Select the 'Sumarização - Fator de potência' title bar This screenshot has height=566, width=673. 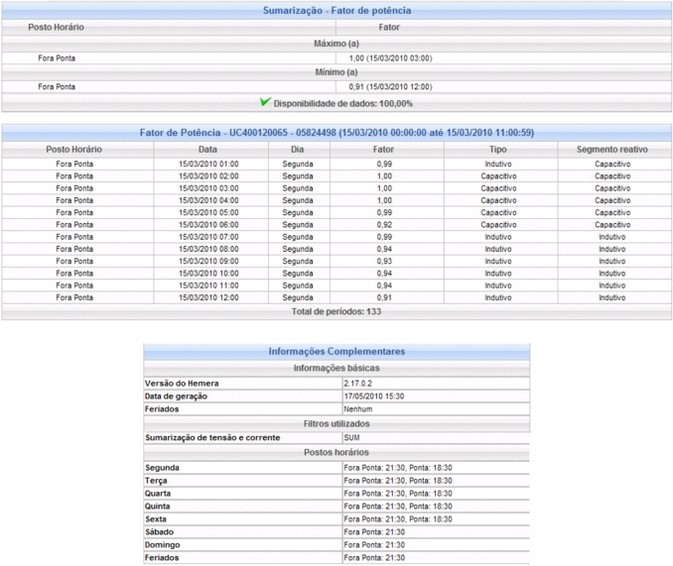(336, 10)
